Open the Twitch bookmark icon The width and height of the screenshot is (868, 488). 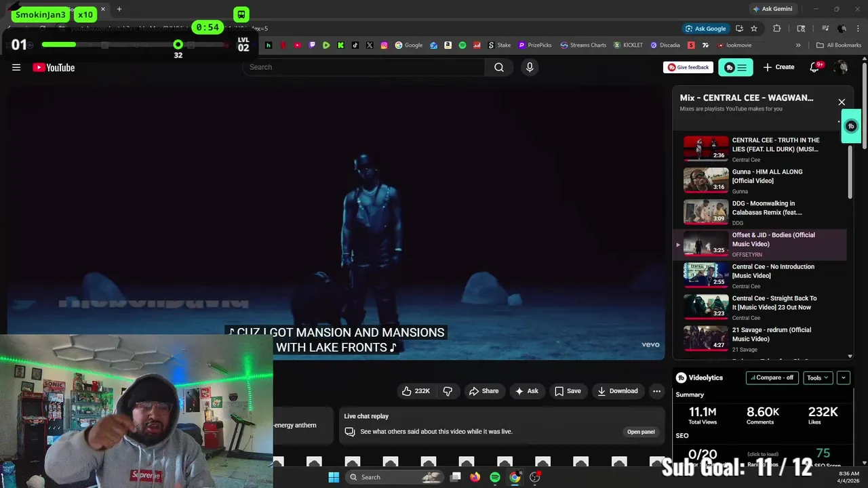312,45
